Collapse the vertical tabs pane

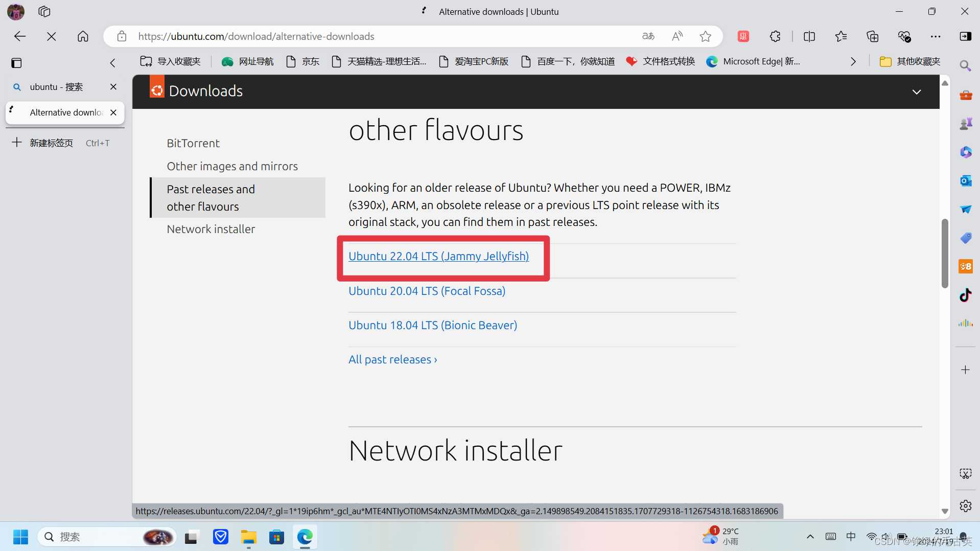click(113, 63)
